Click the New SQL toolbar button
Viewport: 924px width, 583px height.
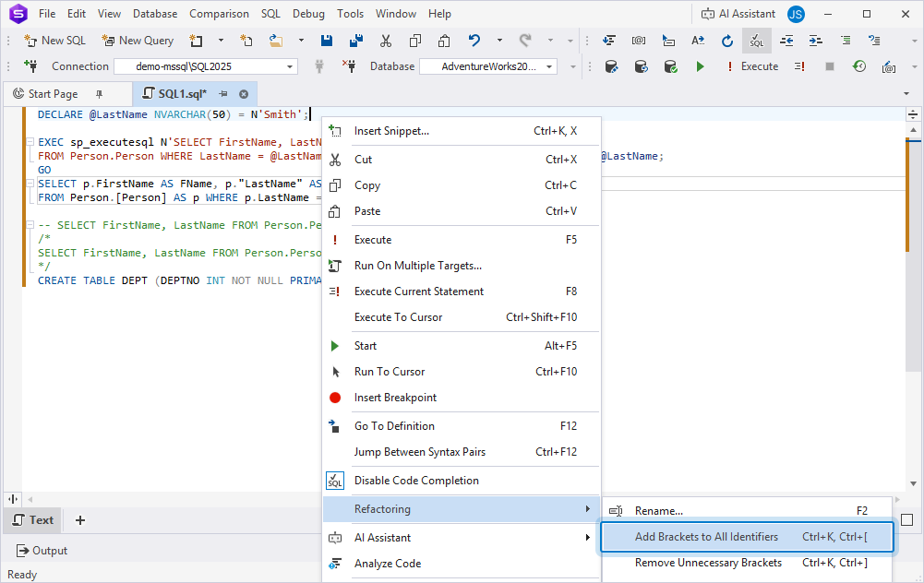54,41
